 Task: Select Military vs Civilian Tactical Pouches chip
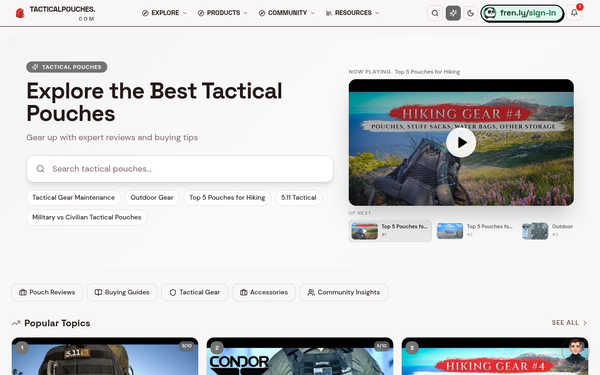point(87,217)
